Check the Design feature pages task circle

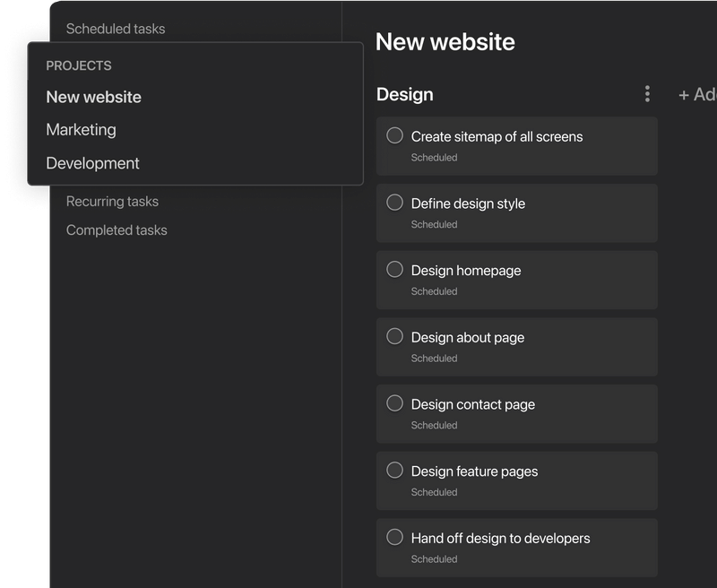pyautogui.click(x=394, y=470)
